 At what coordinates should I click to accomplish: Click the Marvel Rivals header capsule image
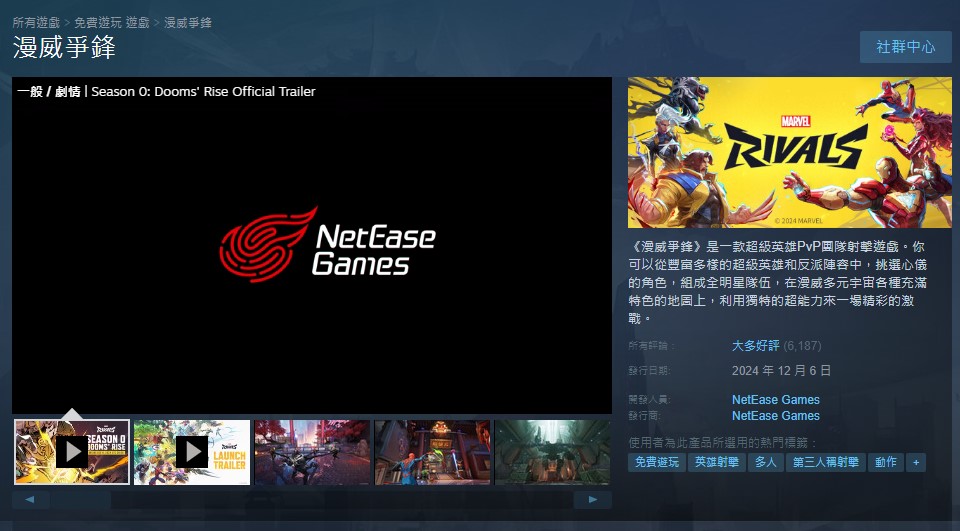790,153
